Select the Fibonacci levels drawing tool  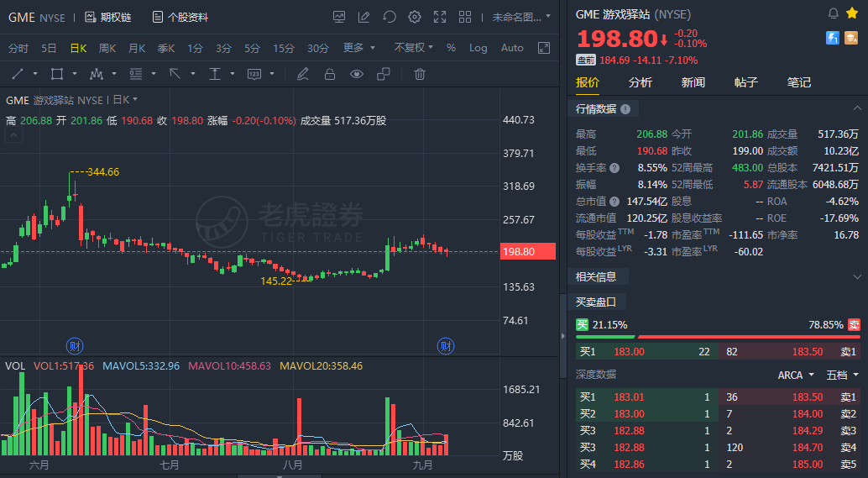click(136, 74)
